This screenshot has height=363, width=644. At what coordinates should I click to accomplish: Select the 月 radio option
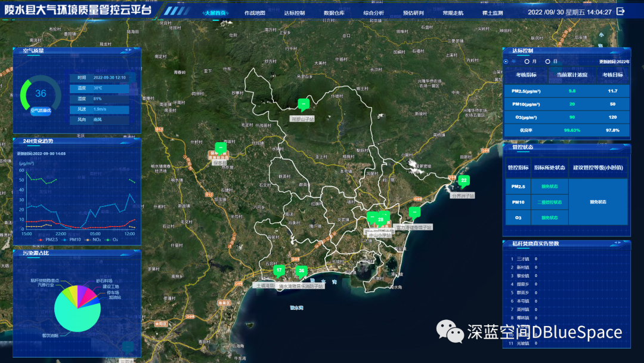527,61
